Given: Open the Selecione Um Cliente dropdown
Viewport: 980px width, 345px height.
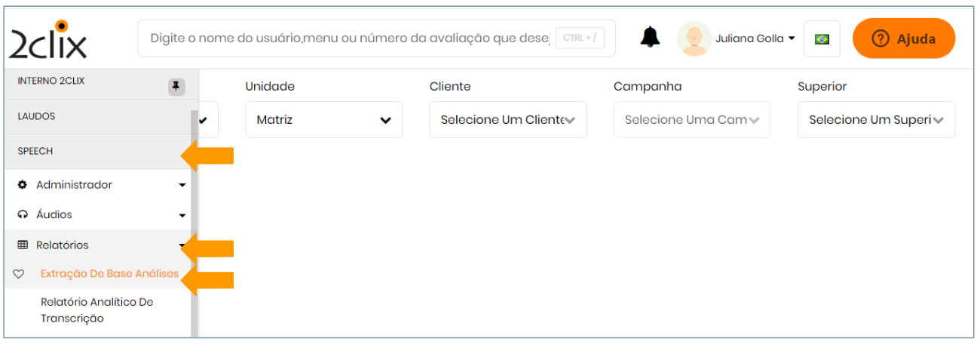Looking at the screenshot, I should (507, 120).
